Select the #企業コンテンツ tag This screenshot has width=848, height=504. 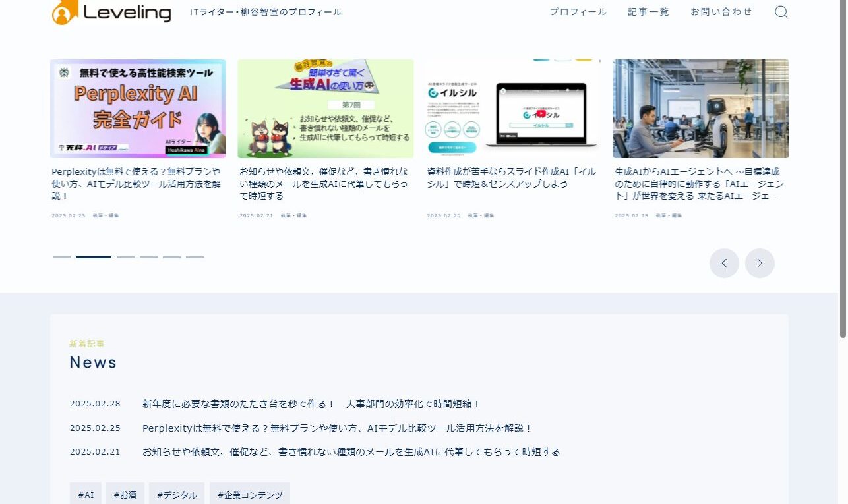click(250, 495)
